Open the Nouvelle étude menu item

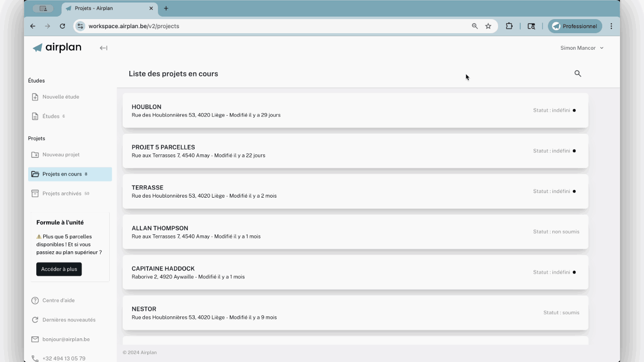tap(70, 97)
